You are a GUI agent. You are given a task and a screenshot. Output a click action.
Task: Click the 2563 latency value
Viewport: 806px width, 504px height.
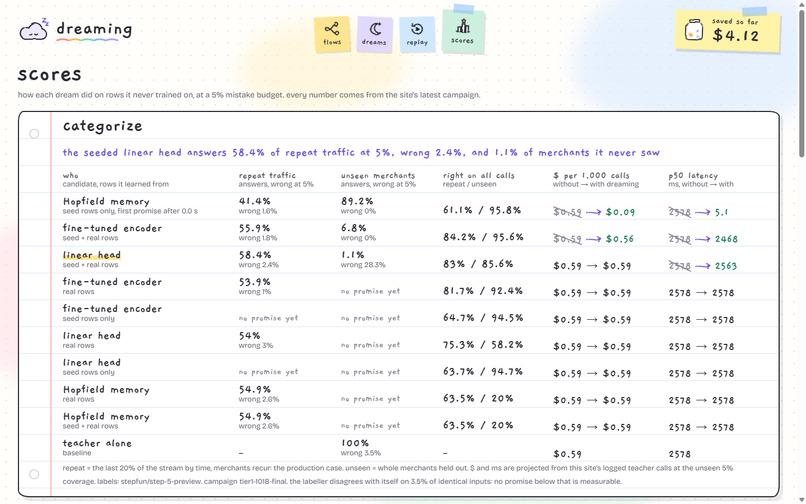tap(725, 265)
